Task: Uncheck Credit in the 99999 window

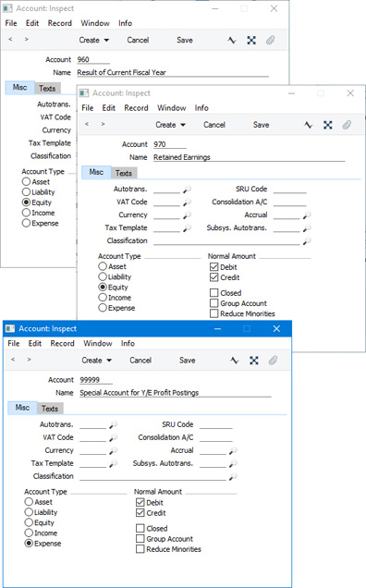Action: point(140,513)
